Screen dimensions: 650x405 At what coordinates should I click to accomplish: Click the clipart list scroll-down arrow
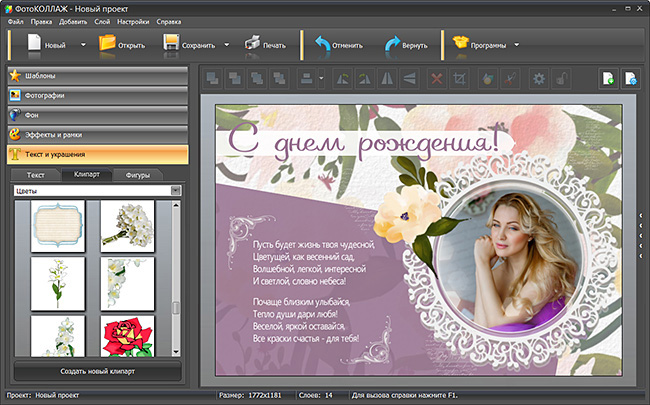click(176, 352)
